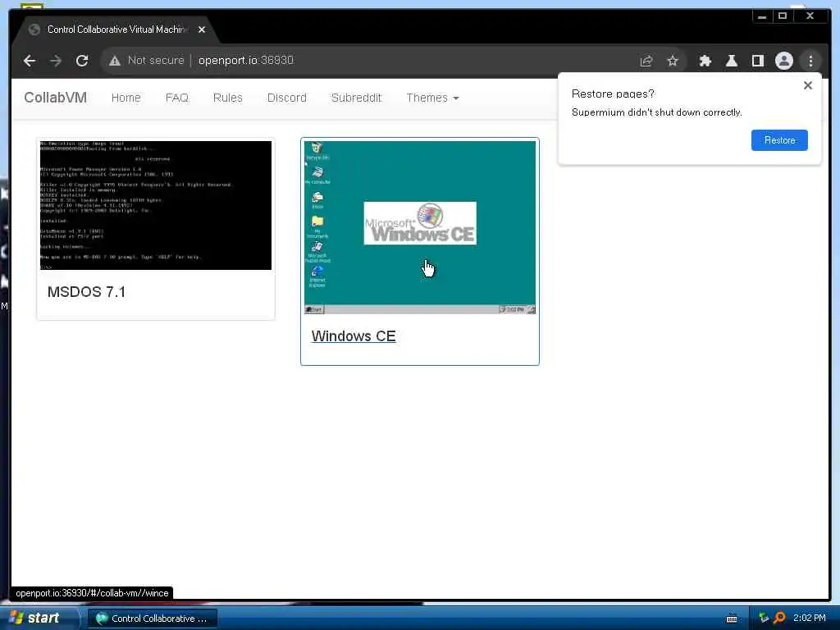This screenshot has width=840, height=630.
Task: Open the Rules nav item
Action: pos(228,98)
